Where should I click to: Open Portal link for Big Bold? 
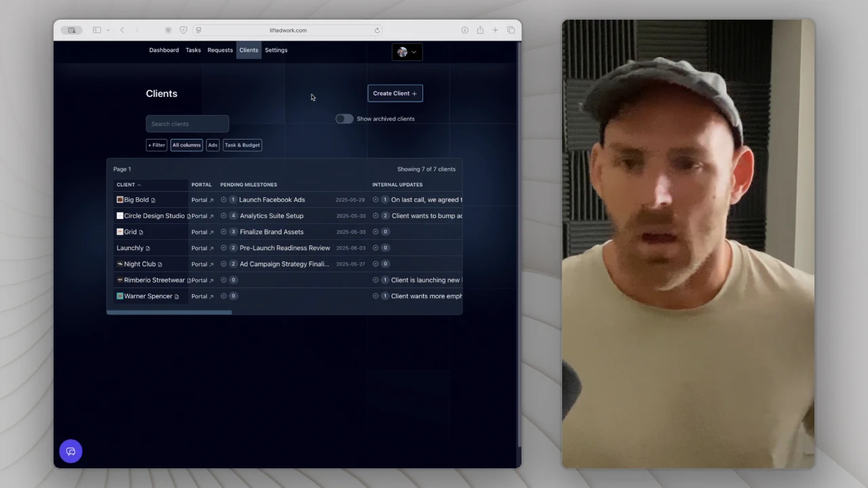pyautogui.click(x=202, y=200)
